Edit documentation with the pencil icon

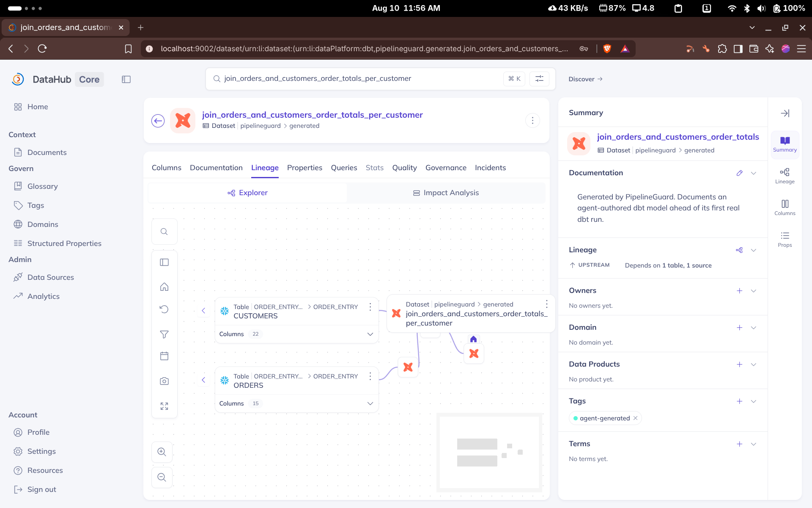pyautogui.click(x=739, y=173)
